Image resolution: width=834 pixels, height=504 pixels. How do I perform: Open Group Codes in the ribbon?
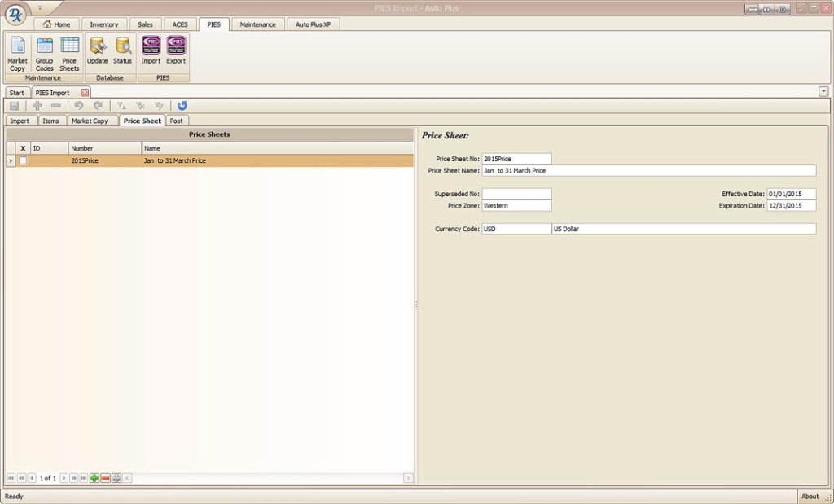[44, 54]
